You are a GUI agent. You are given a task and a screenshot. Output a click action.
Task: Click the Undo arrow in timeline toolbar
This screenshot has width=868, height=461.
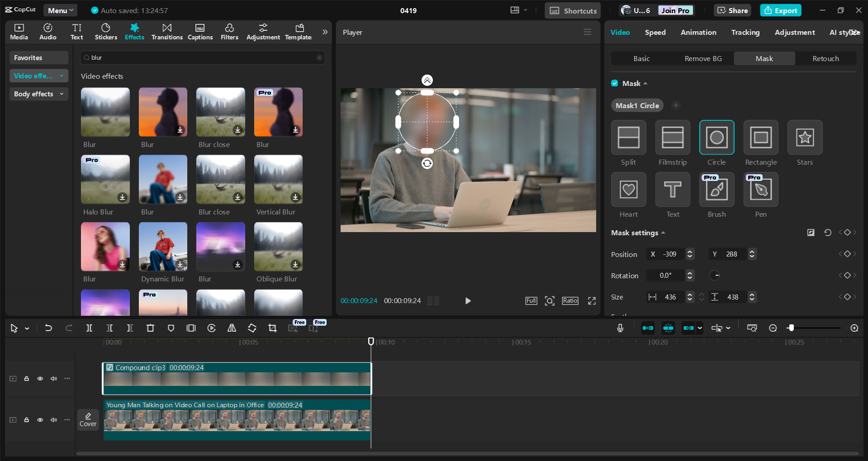point(48,328)
